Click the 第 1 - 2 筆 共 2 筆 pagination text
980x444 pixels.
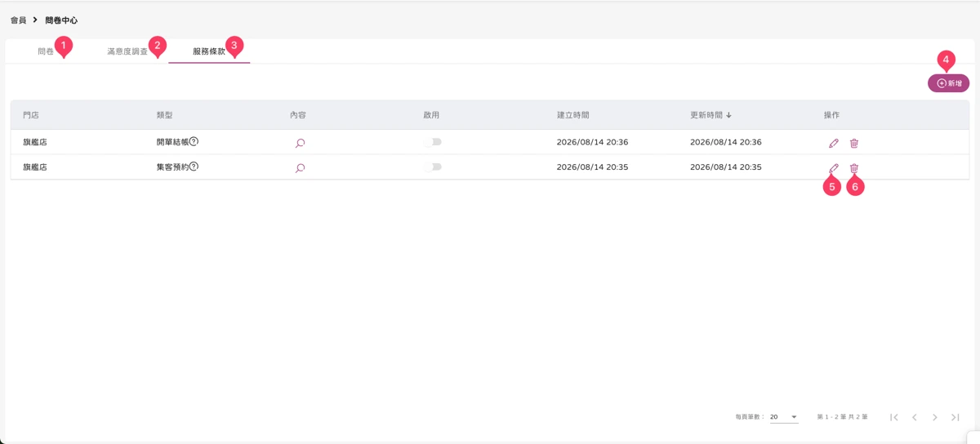click(x=842, y=417)
